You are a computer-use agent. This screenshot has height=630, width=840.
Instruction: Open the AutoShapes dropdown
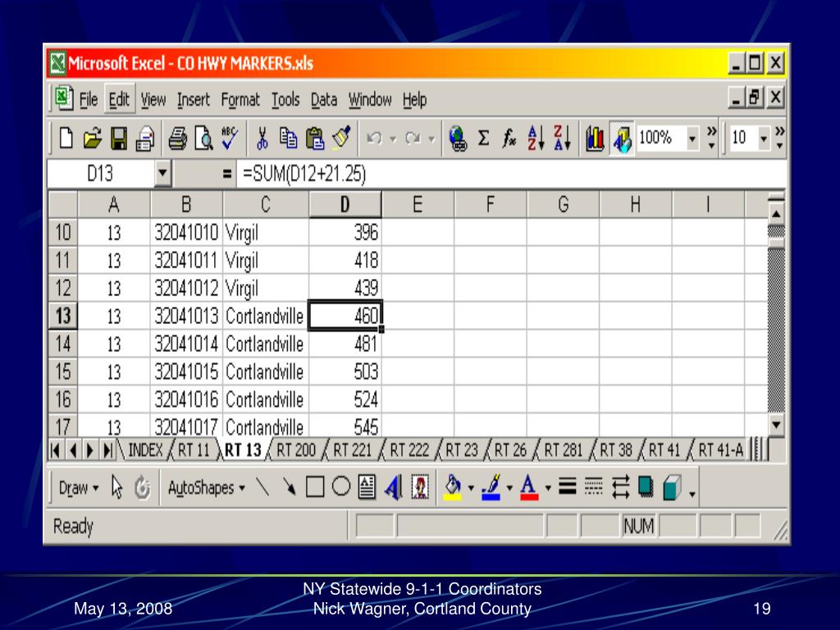pyautogui.click(x=206, y=488)
